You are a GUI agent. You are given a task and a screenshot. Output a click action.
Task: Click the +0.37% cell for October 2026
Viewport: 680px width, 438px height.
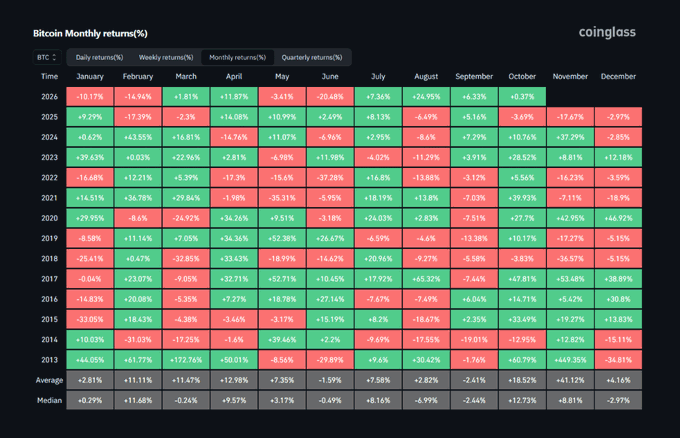pos(522,97)
